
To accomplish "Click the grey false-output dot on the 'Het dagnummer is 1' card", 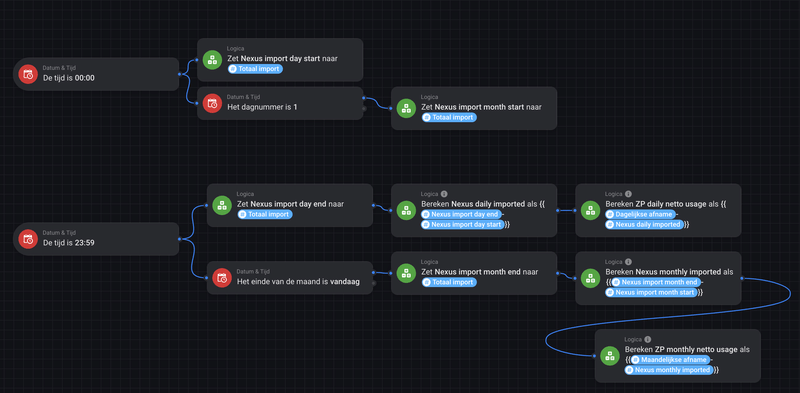I will [x=364, y=109].
